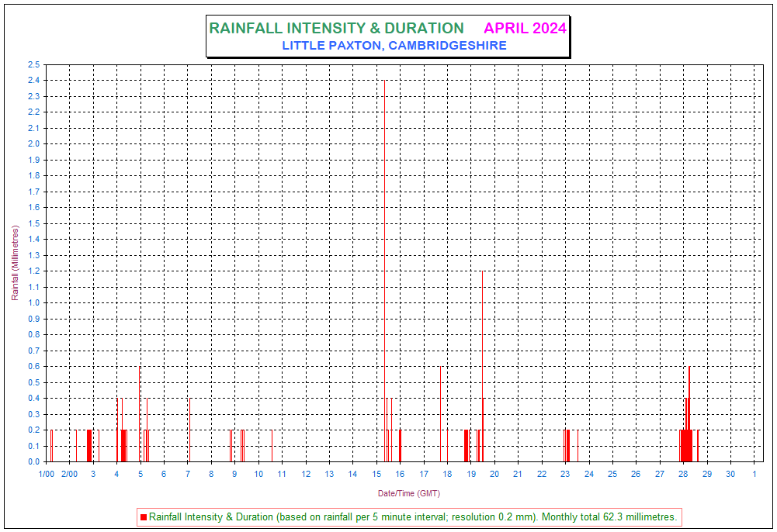Click the 0.6 mm bar before day 18
Screen dimensions: 777x532
(440, 413)
